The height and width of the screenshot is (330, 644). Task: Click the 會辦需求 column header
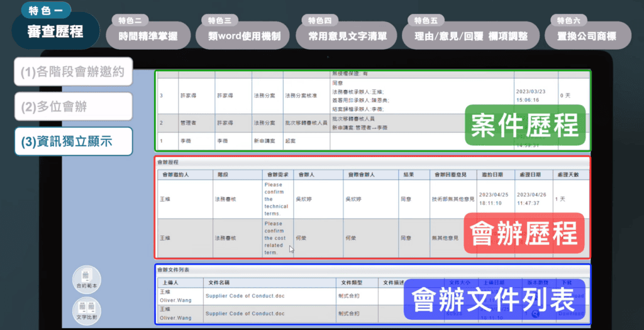click(276, 174)
